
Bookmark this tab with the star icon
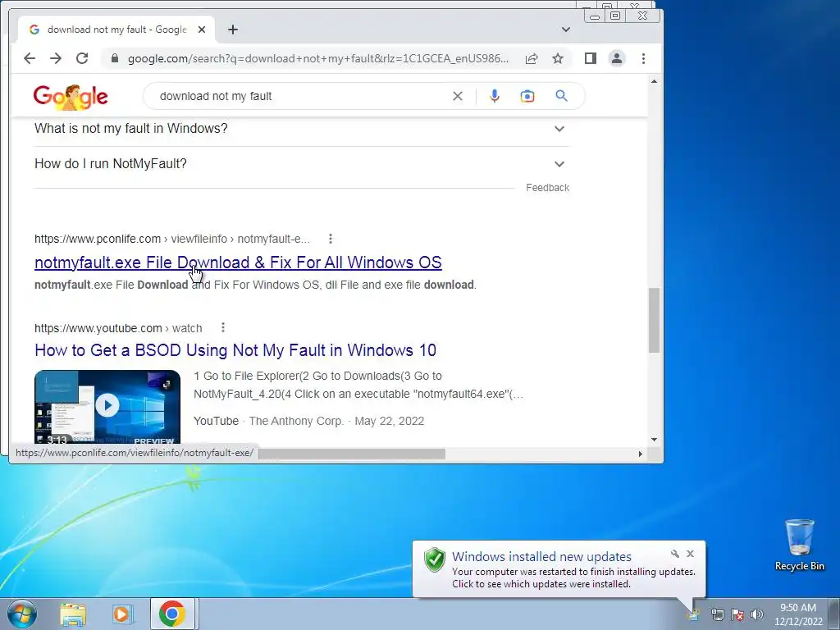click(558, 58)
